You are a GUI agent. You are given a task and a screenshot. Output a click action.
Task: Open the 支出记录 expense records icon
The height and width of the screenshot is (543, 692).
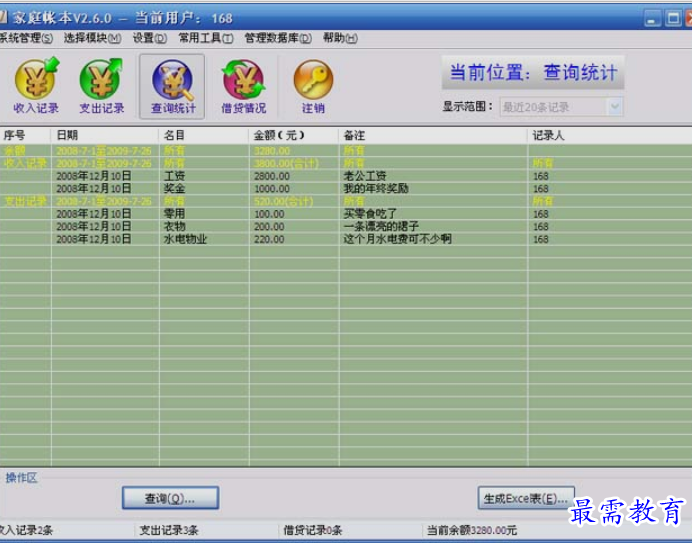(102, 86)
